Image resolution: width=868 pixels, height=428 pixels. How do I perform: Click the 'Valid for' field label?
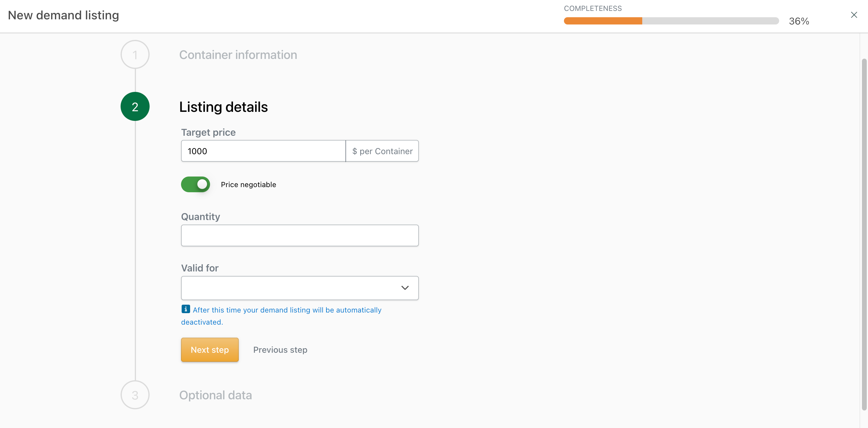(x=200, y=268)
